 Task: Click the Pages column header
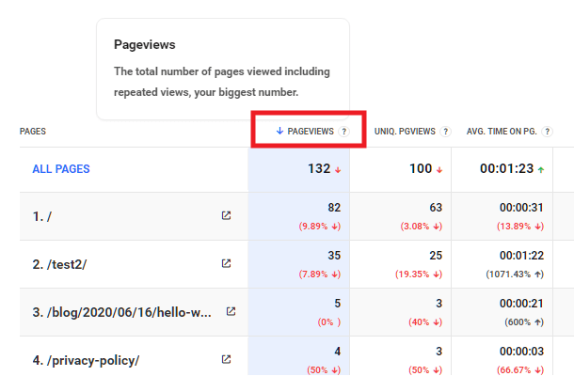pos(33,132)
